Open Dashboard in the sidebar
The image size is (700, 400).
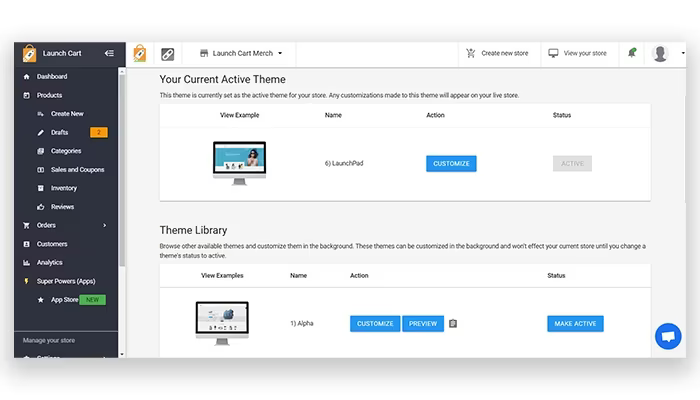click(52, 76)
